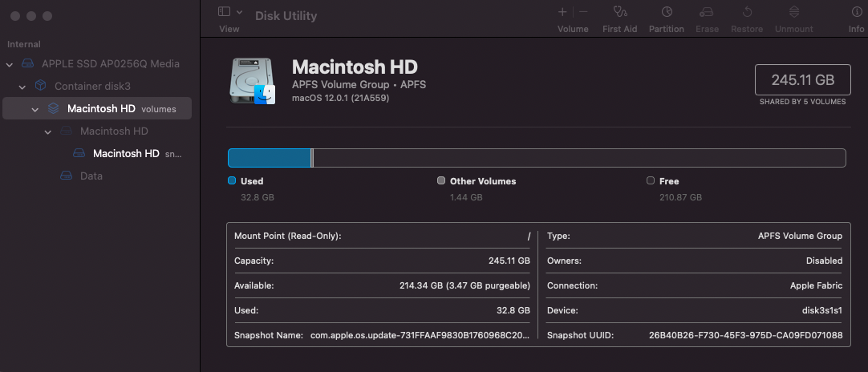Click the blue used segment of storage bar
This screenshot has width=868, height=372.
(x=269, y=158)
